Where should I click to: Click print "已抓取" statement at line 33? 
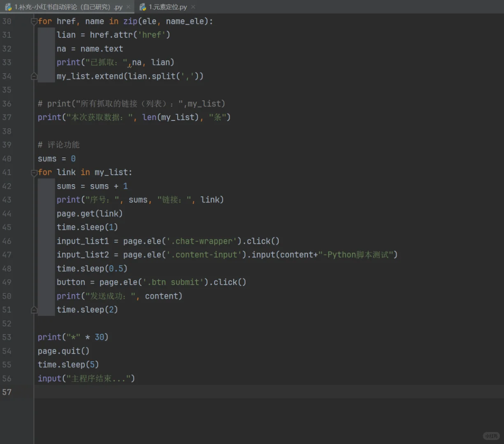click(116, 62)
